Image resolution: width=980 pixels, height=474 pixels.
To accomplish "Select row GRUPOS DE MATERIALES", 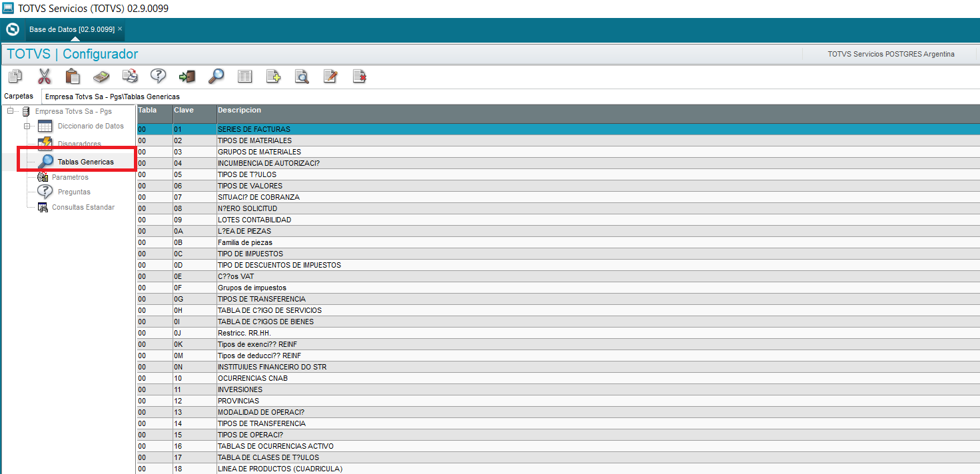I will click(558, 152).
